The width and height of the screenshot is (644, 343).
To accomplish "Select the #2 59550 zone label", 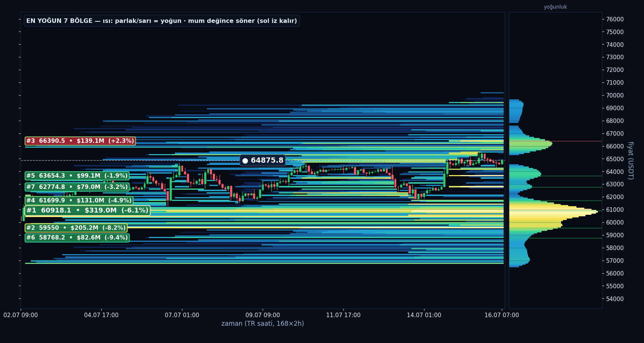I will [x=76, y=228].
